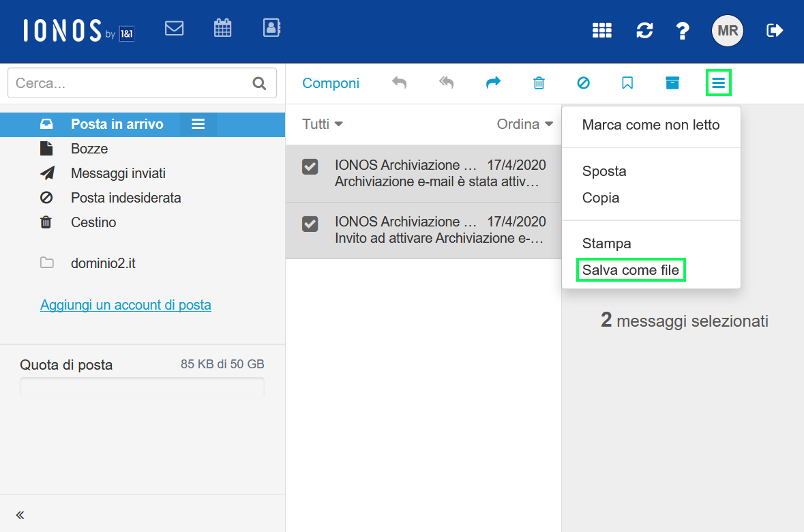The image size is (804, 532).
Task: Open the calendar icon in header
Action: click(222, 28)
